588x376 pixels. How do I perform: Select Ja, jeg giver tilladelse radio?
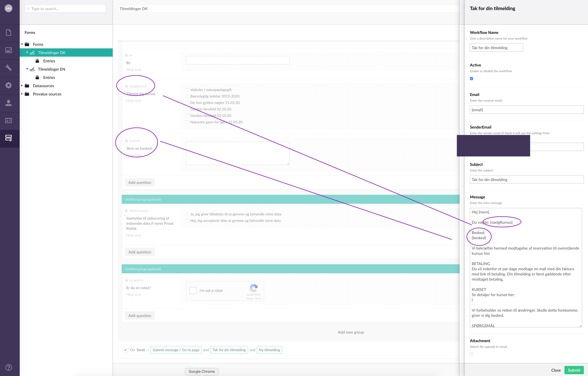point(187,214)
